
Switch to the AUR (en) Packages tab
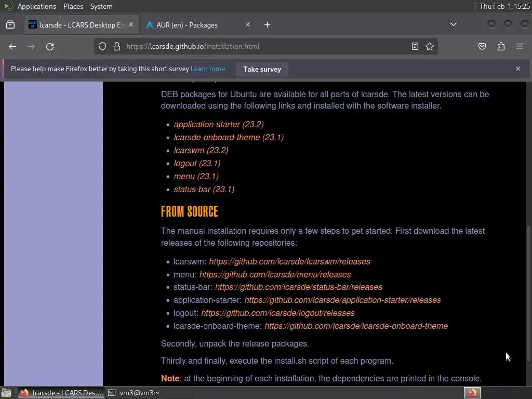(198, 25)
